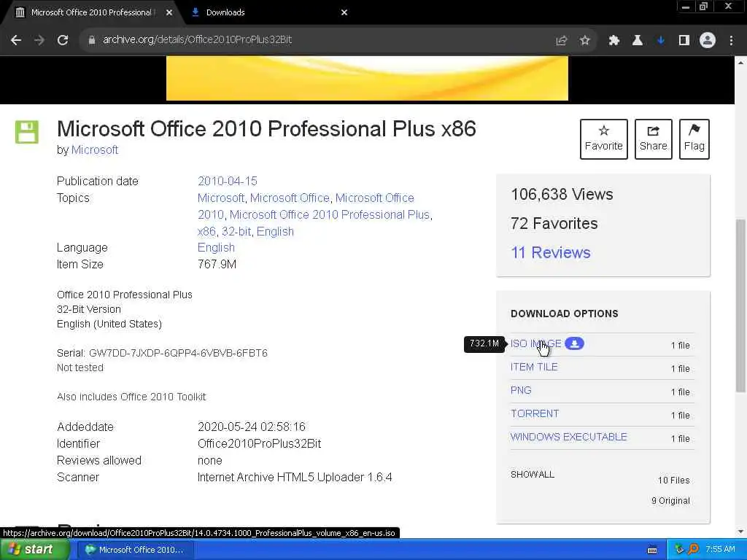This screenshot has width=747, height=560.
Task: Click the padlock site info icon
Action: point(91,40)
